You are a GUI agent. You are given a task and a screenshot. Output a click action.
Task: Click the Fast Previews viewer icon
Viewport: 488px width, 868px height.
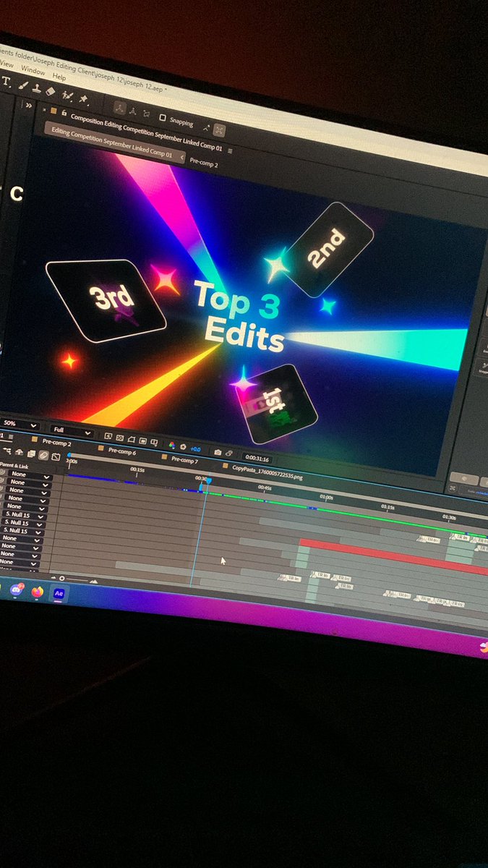coord(108,436)
